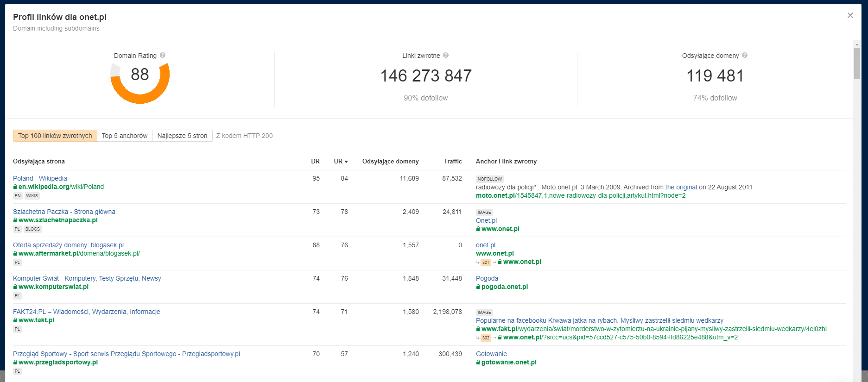This screenshot has height=382, width=868.
Task: Open Szlachetna Paczka - Strona główna link
Action: 64,212
